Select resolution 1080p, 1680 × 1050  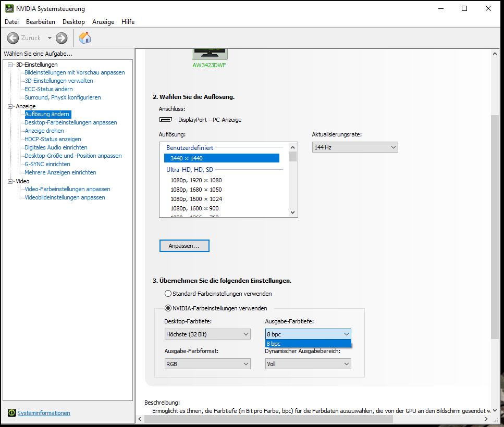(x=196, y=190)
